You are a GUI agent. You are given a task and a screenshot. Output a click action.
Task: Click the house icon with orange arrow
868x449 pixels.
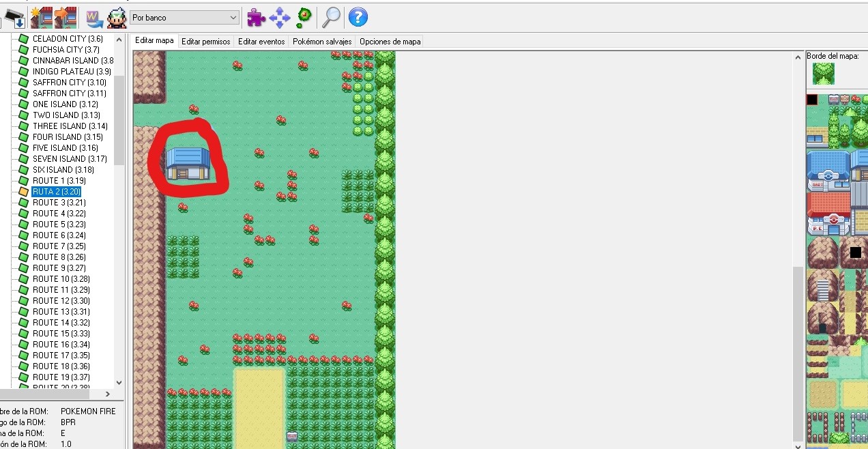point(65,17)
